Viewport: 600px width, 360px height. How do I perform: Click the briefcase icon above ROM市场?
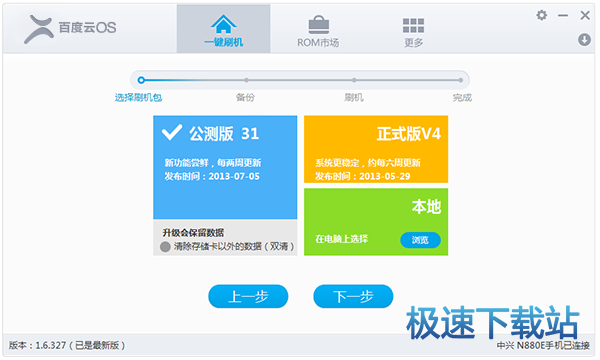pyautogui.click(x=318, y=24)
